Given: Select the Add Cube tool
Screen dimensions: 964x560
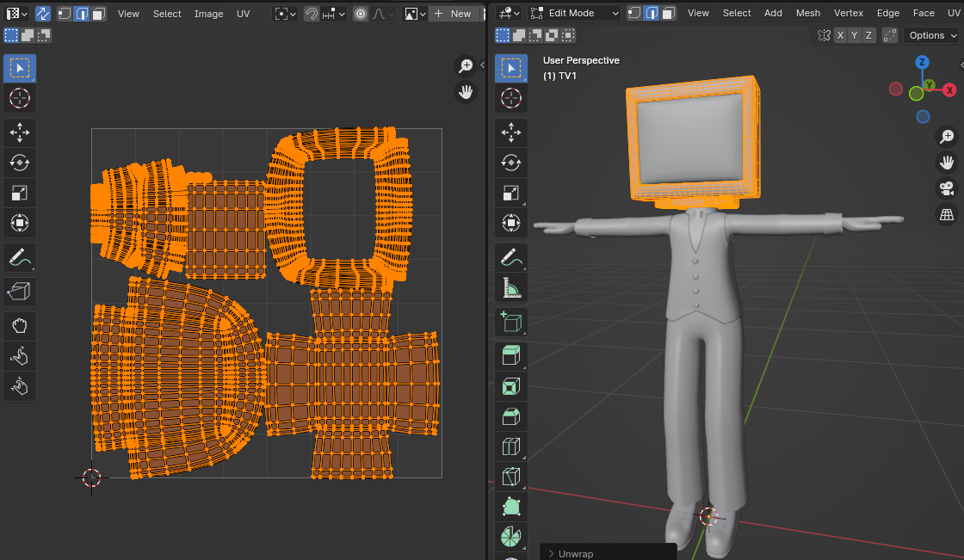Looking at the screenshot, I should point(511,322).
